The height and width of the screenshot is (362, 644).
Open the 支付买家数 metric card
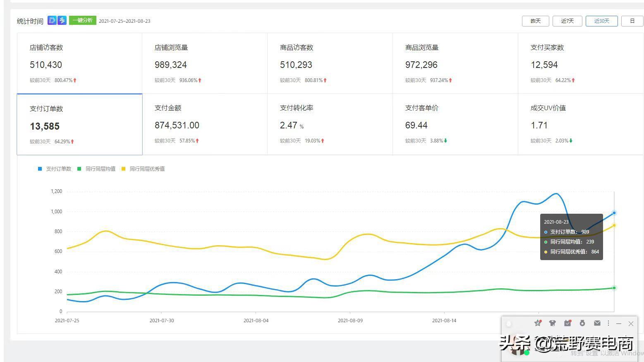tap(581, 63)
